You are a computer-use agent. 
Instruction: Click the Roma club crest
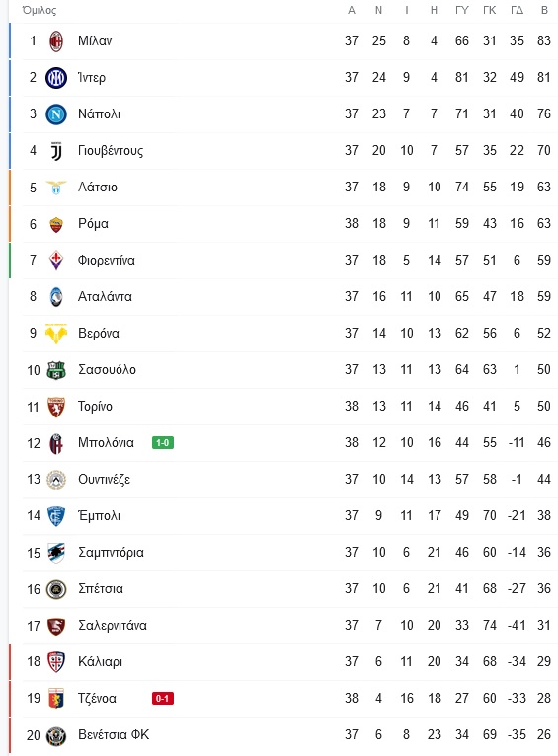pyautogui.click(x=56, y=224)
